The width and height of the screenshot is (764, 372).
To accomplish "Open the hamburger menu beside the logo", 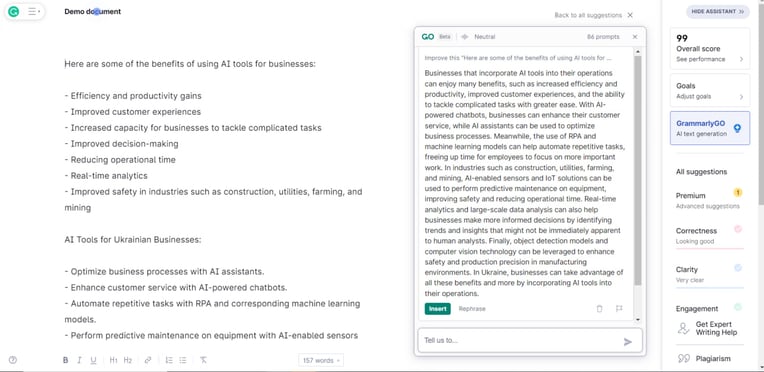I will coord(34,12).
